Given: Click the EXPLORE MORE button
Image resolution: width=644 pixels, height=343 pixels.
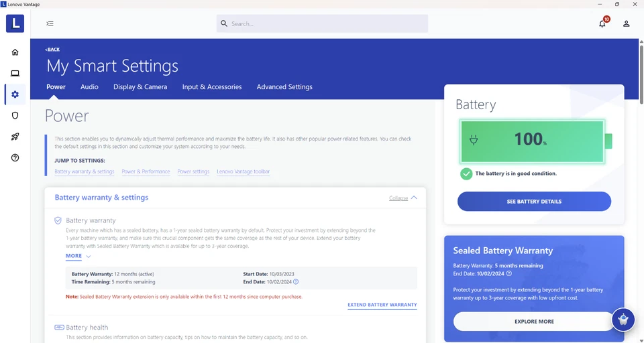Looking at the screenshot, I should click(x=534, y=322).
